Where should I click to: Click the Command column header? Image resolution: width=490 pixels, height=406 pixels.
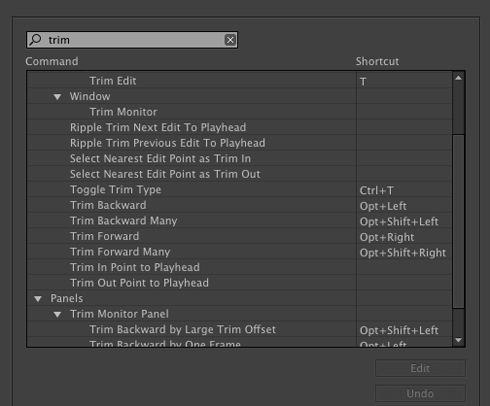52,61
